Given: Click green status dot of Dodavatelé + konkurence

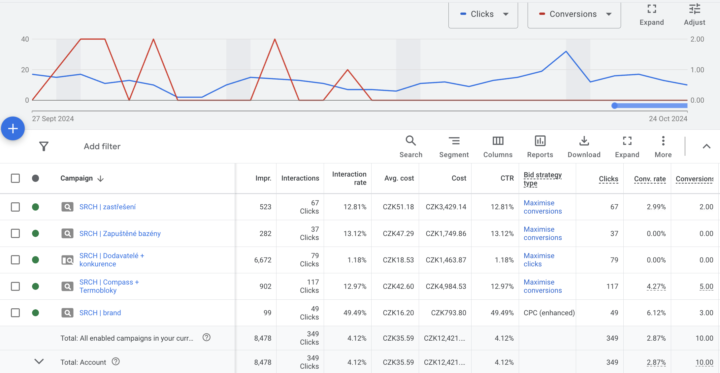Looking at the screenshot, I should 35,260.
